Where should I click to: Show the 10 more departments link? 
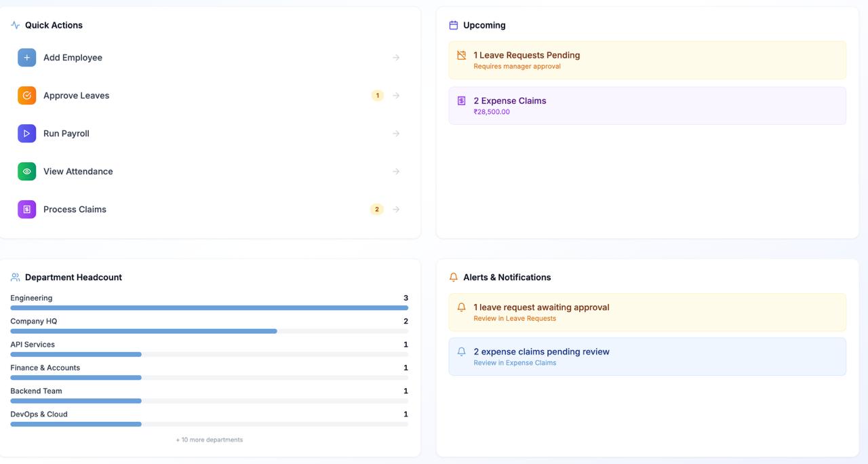tap(209, 440)
